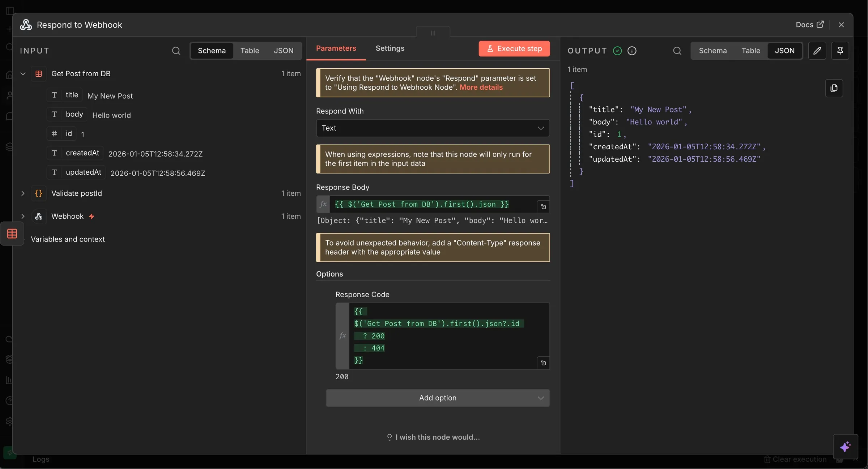This screenshot has height=469, width=868.
Task: Select the updatedAt field pill
Action: coord(76,172)
